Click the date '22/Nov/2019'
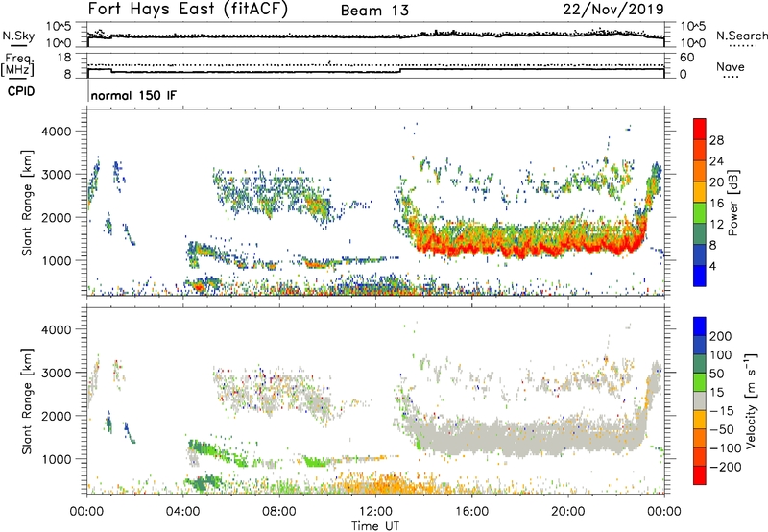The height and width of the screenshot is (532, 768). tap(613, 10)
